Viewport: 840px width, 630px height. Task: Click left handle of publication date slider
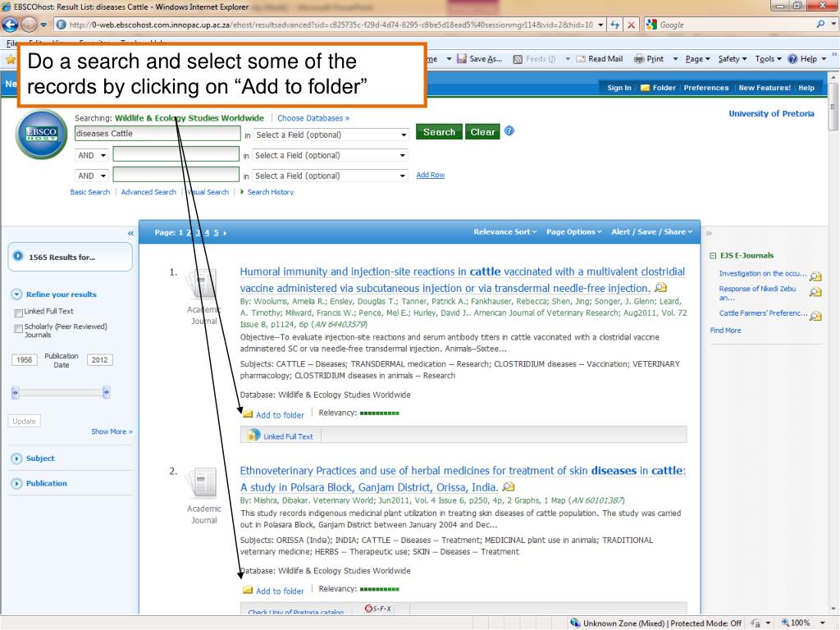click(15, 393)
